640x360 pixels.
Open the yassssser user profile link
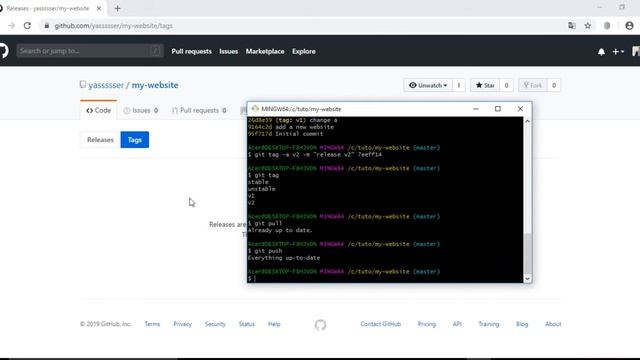[106, 85]
